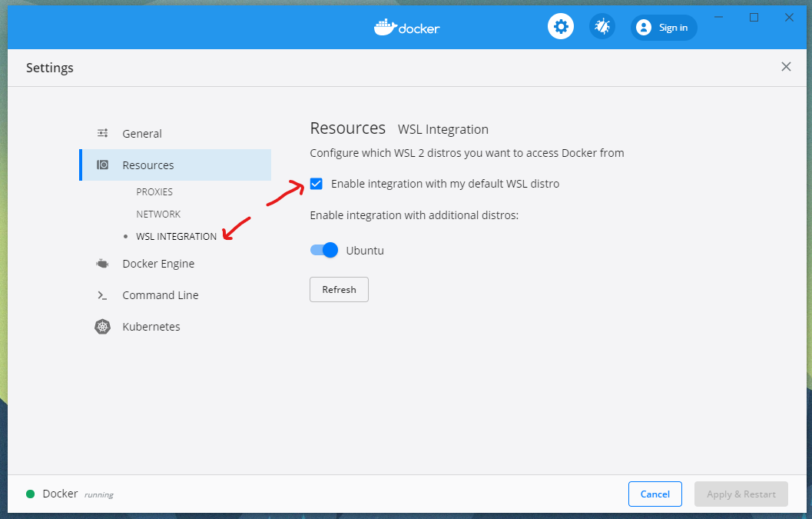Image resolution: width=812 pixels, height=519 pixels.
Task: Uncheck default WSL distro integration checkbox
Action: tap(317, 184)
